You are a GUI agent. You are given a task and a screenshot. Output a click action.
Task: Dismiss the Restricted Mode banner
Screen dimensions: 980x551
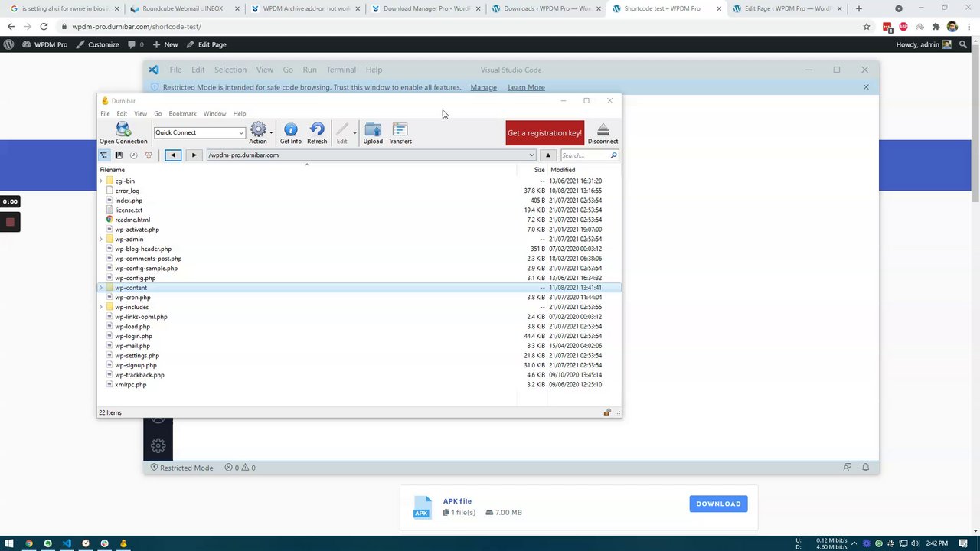click(x=866, y=87)
